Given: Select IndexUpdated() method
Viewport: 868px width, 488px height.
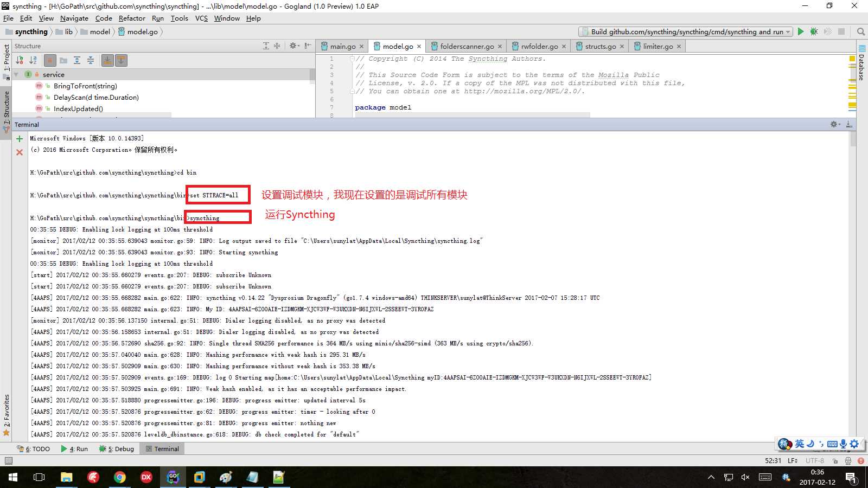Looking at the screenshot, I should point(78,108).
